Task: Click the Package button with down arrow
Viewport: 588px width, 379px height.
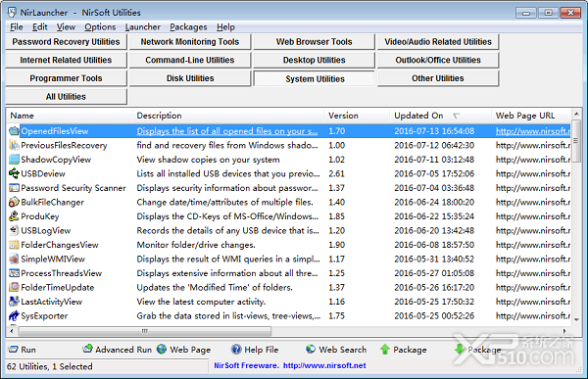Action: click(478, 350)
